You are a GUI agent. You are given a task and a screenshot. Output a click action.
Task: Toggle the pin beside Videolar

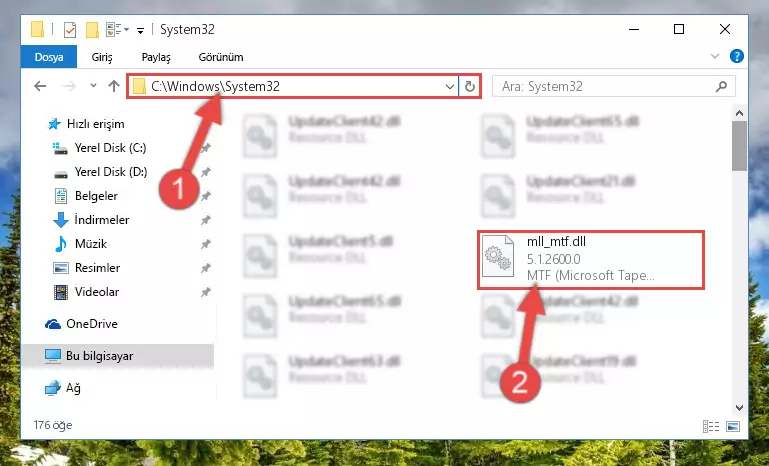pos(205,292)
